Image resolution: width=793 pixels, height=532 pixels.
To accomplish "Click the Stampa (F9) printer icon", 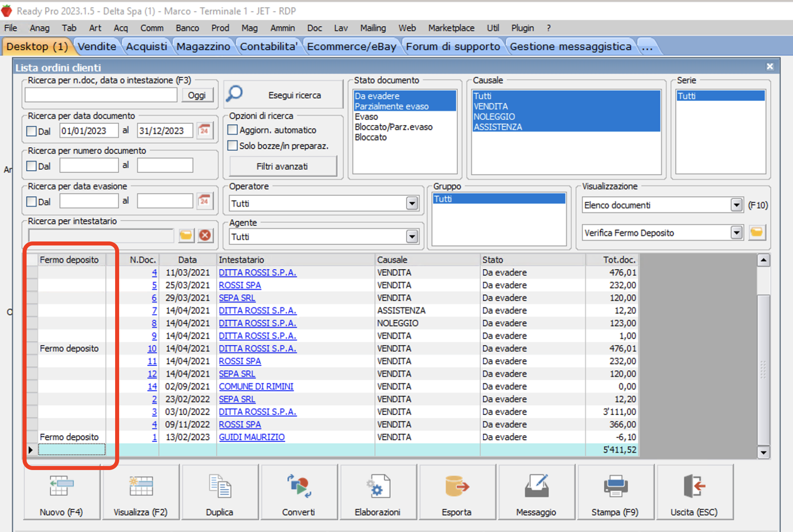I will pyautogui.click(x=615, y=486).
